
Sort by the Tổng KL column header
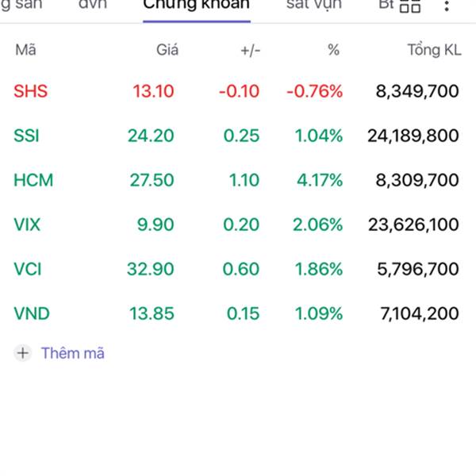[434, 50]
